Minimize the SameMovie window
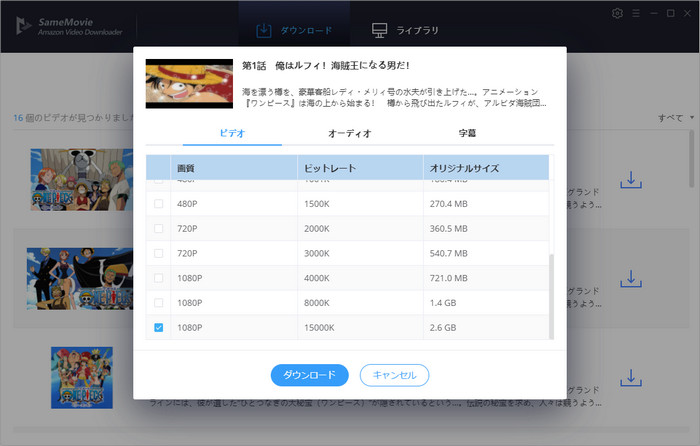The height and width of the screenshot is (446, 700). click(654, 14)
